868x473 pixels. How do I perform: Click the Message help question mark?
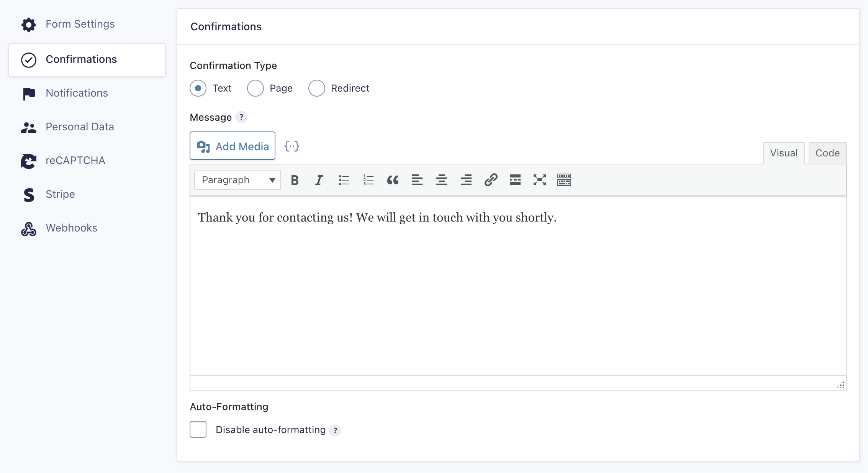tap(241, 117)
